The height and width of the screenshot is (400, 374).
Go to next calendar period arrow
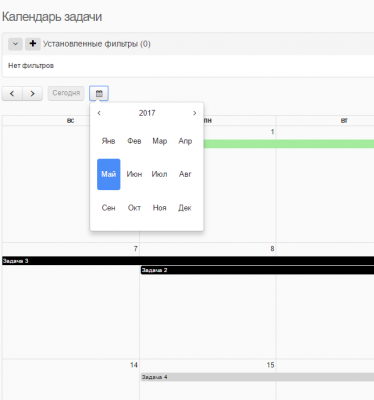point(32,94)
